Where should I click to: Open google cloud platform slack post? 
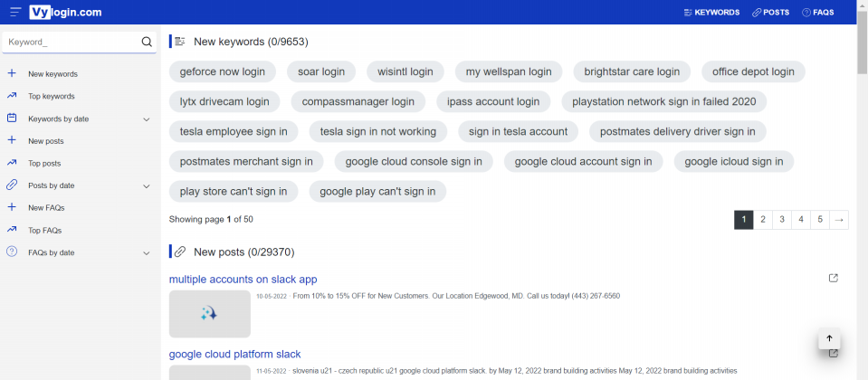(x=234, y=354)
